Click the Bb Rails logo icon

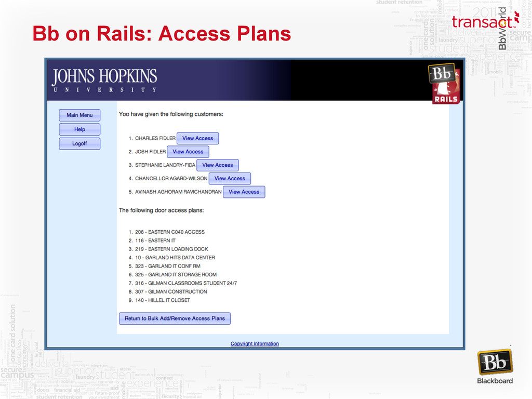[x=444, y=84]
